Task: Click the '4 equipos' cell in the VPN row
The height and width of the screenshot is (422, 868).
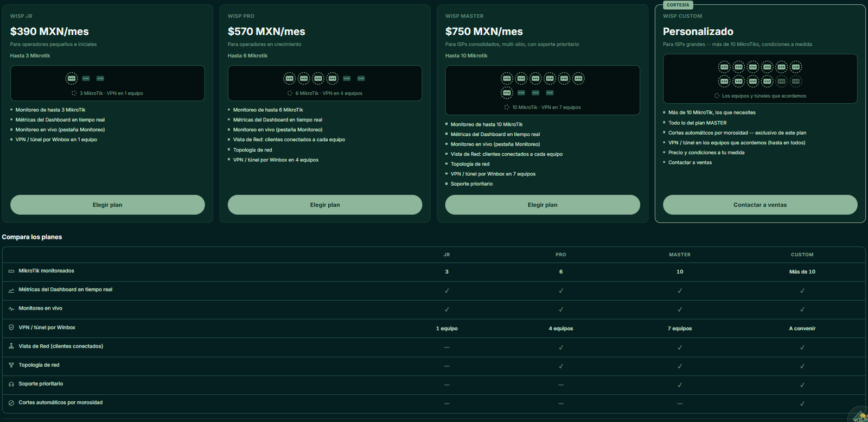Action: (x=561, y=329)
